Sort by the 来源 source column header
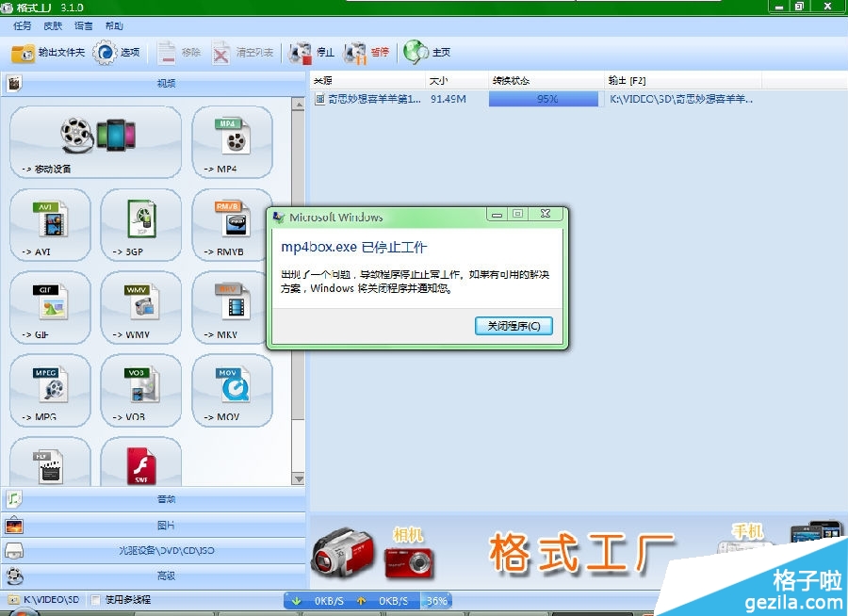Screen dimensions: 848x616 (x=367, y=81)
